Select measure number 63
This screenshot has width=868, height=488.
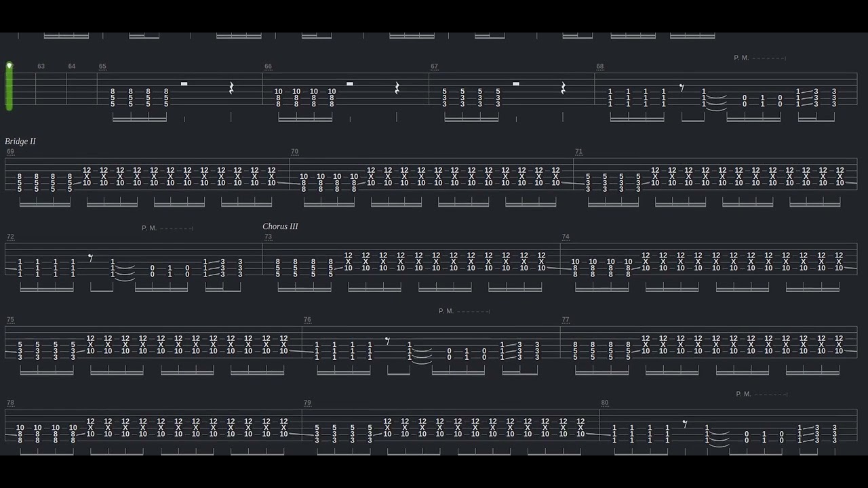pos(41,66)
